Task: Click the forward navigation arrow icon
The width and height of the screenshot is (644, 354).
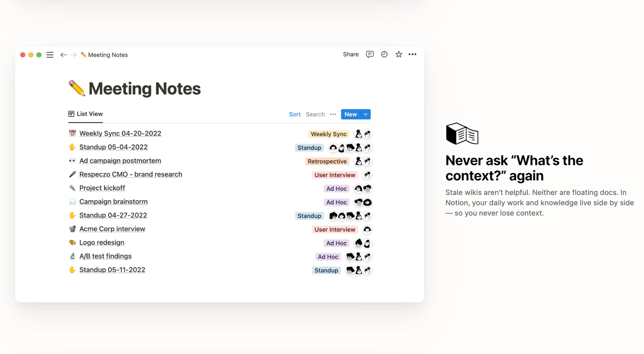Action: [73, 54]
